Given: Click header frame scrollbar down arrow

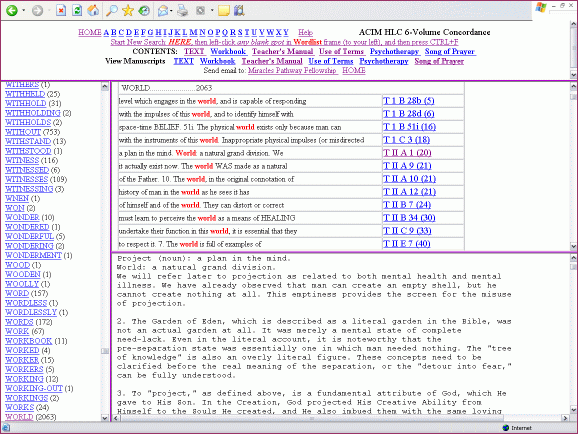Looking at the screenshot, I should [574, 74].
